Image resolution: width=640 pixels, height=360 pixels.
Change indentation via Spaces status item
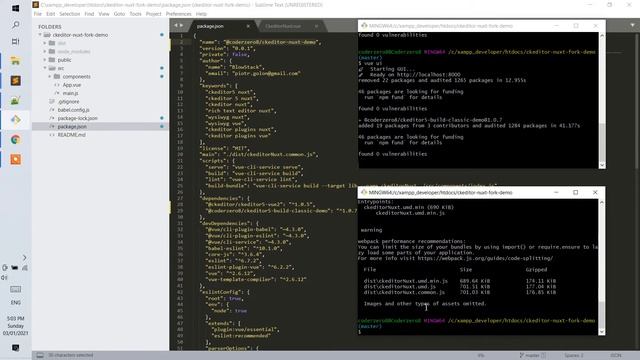[574, 356]
